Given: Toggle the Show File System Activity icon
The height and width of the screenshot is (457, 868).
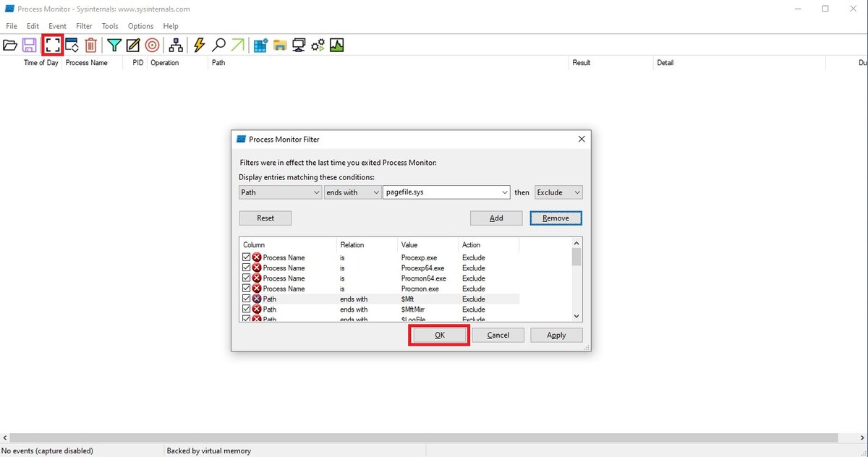Looking at the screenshot, I should (x=280, y=46).
